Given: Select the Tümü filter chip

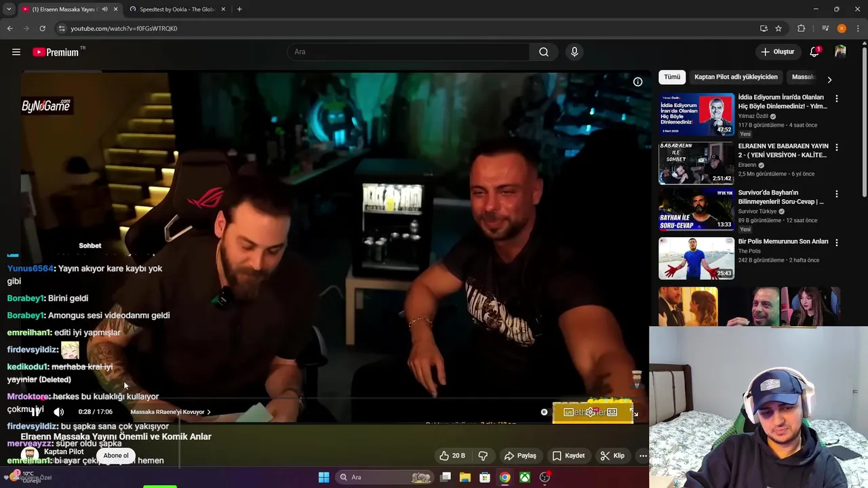Looking at the screenshot, I should [x=672, y=77].
